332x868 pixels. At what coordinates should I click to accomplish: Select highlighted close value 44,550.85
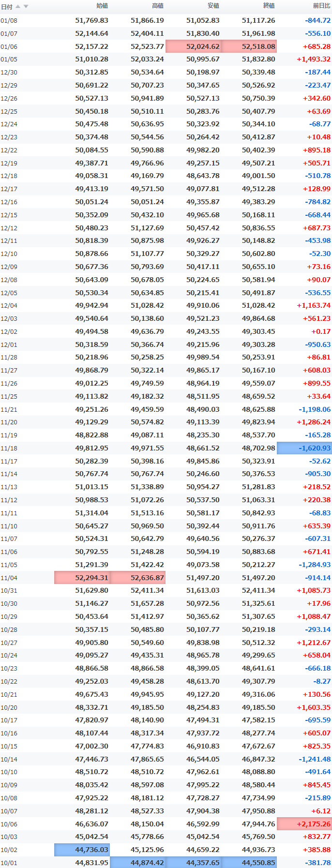[x=249, y=862]
